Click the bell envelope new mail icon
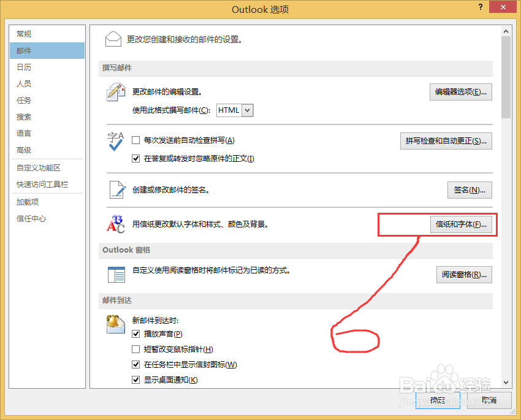Image resolution: width=521 pixels, height=420 pixels. [115, 324]
